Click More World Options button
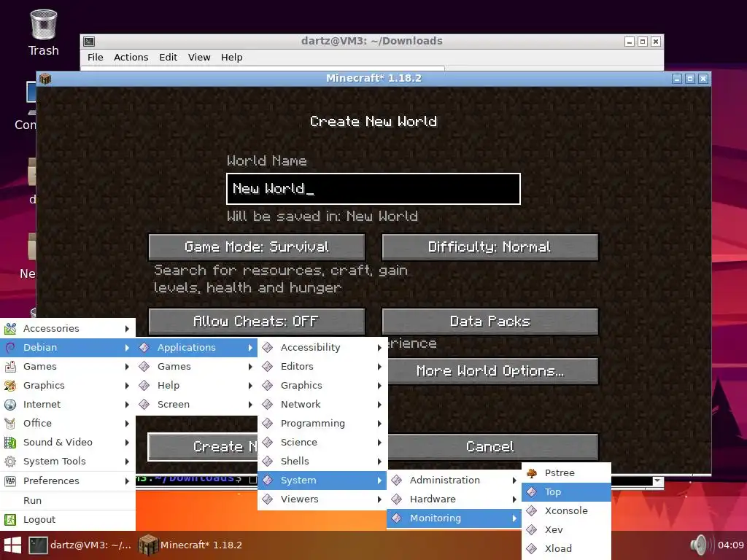 (x=492, y=371)
